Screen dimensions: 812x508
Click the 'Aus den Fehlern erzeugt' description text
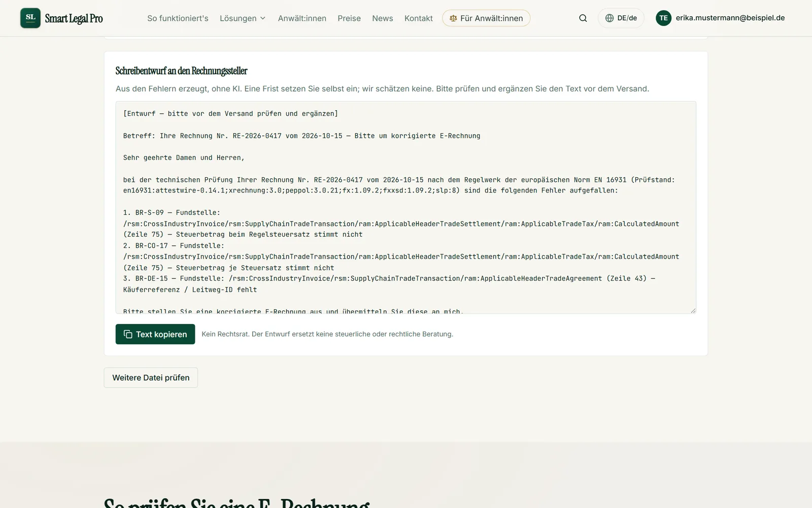tap(382, 88)
